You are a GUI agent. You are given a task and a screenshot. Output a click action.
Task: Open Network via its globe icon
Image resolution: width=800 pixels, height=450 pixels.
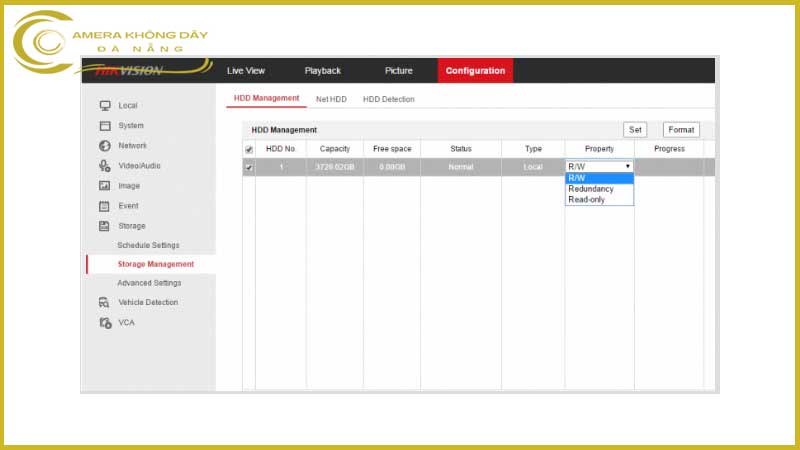click(x=104, y=146)
